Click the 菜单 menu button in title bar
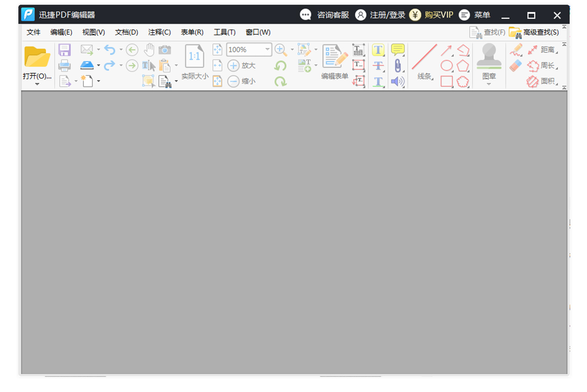This screenshot has width=587, height=392. [x=474, y=15]
